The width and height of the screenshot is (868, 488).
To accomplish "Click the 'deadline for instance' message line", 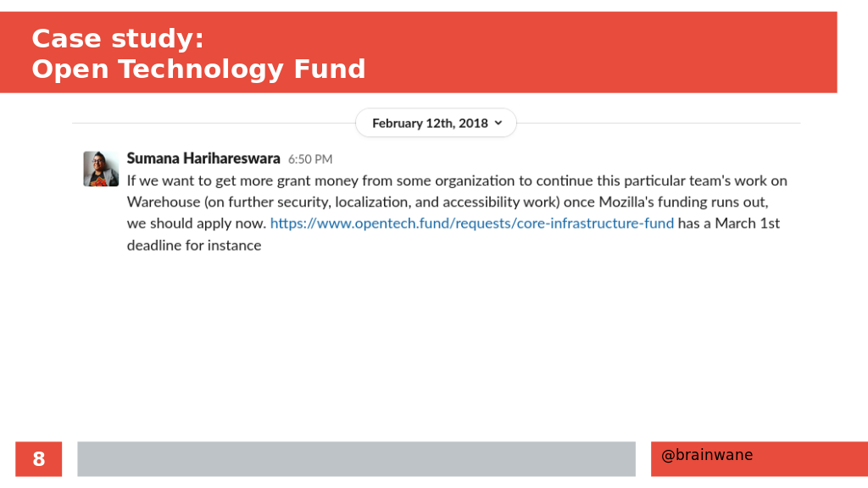I will click(x=194, y=245).
